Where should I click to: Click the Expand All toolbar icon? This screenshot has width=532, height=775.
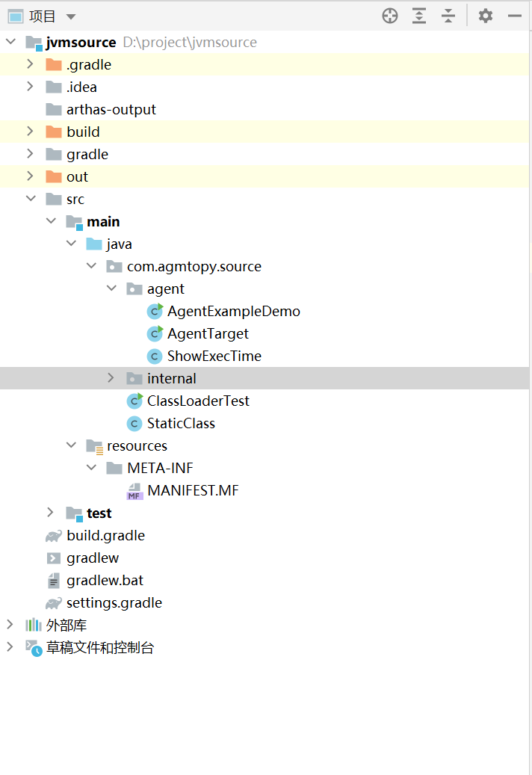(x=419, y=16)
